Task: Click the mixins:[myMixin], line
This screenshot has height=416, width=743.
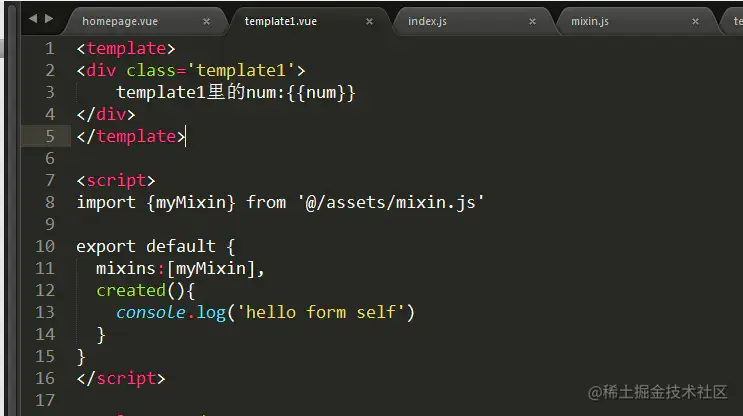Action: point(180,269)
